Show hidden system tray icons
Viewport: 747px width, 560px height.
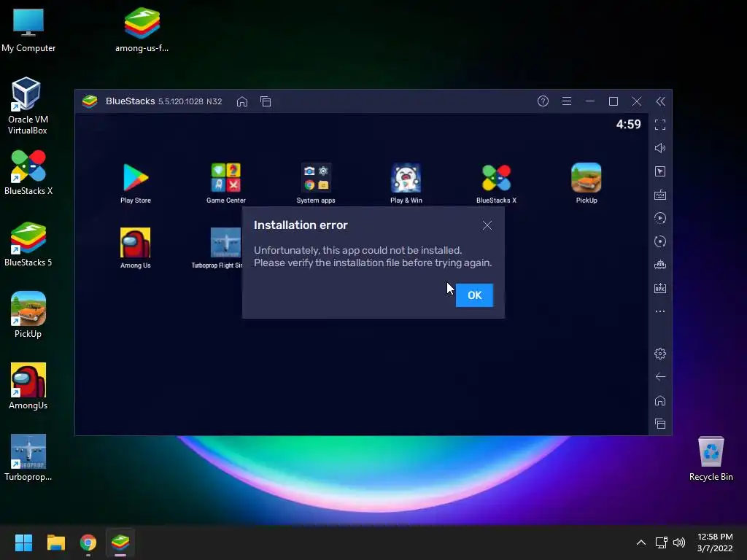point(641,542)
